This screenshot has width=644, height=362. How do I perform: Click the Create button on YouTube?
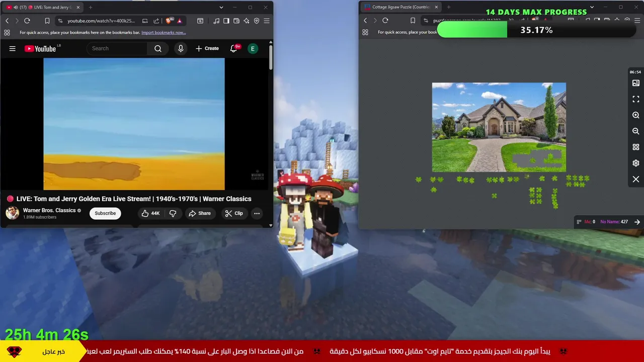coord(207,49)
